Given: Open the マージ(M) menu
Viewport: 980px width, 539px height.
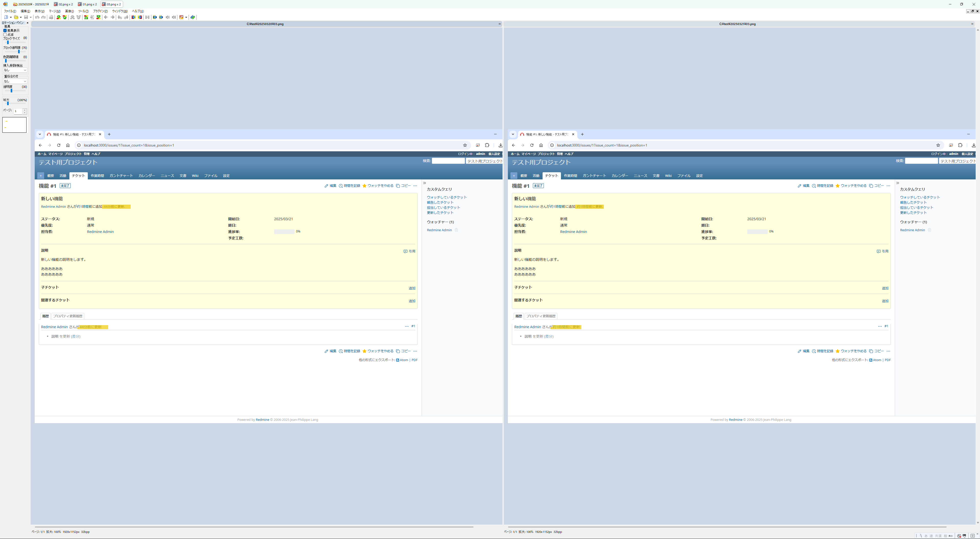Looking at the screenshot, I should pos(54,11).
